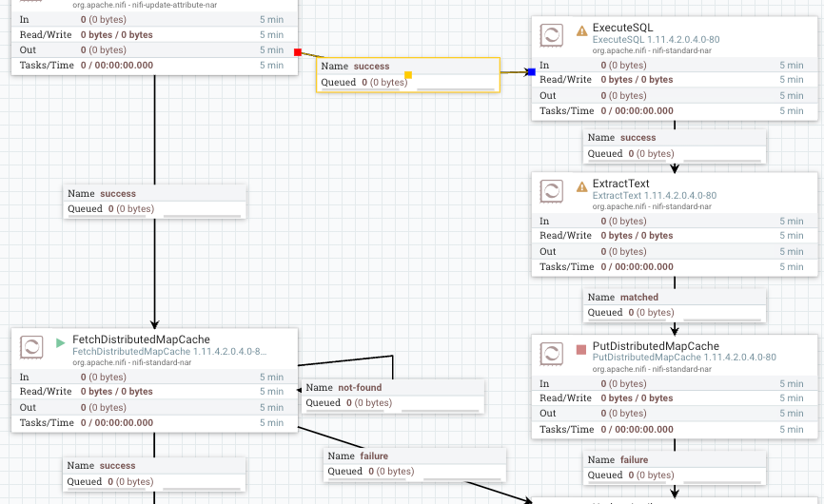Image resolution: width=824 pixels, height=504 pixels.
Task: Click the nifi-update-attribute-nar bundle text
Action: [145, 5]
